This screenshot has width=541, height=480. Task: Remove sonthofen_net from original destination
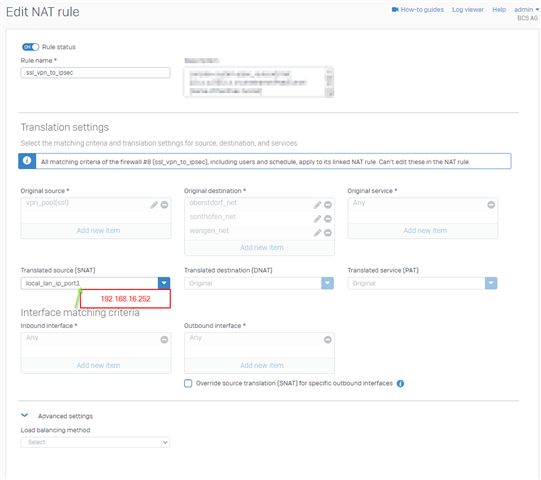pyautogui.click(x=328, y=219)
